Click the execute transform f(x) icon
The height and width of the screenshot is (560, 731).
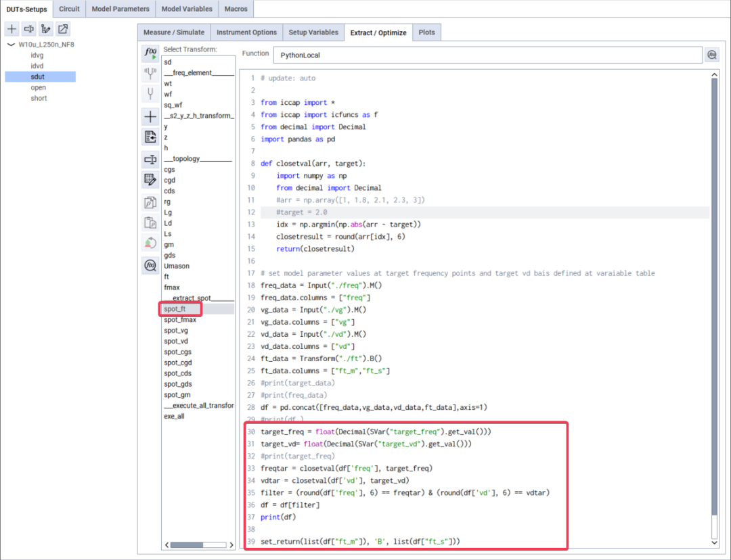pos(150,53)
